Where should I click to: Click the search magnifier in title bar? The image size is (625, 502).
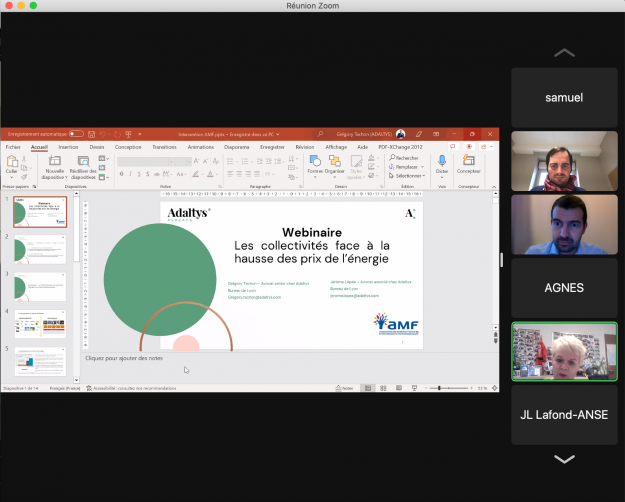[x=322, y=133]
